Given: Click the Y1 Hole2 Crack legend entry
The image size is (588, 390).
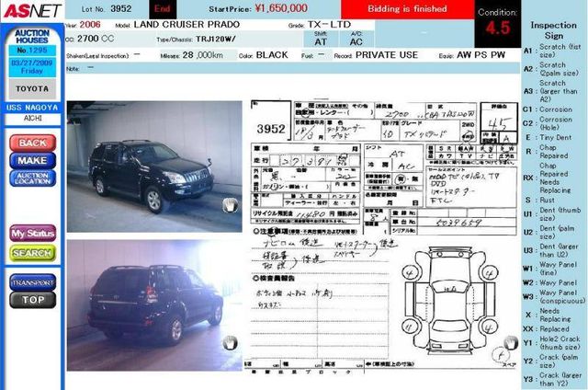Looking at the screenshot, I should point(551,343).
